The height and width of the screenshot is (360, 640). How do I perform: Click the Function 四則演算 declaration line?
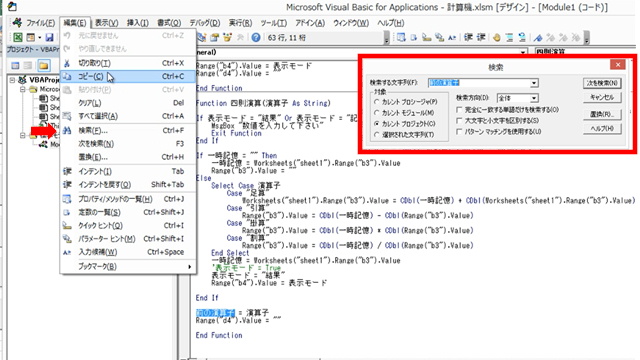click(x=263, y=103)
